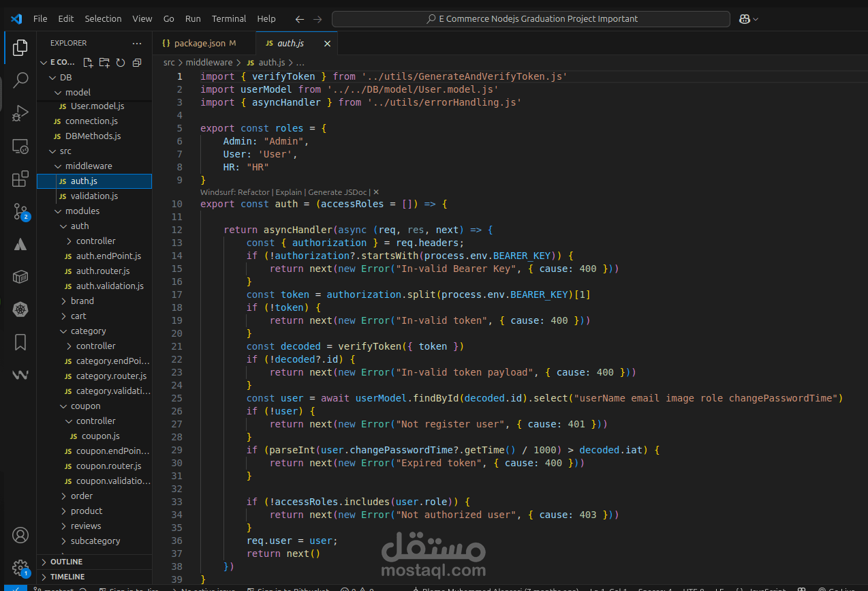Click the auth.js breadcrumb segment
This screenshot has width=868, height=591.
271,63
